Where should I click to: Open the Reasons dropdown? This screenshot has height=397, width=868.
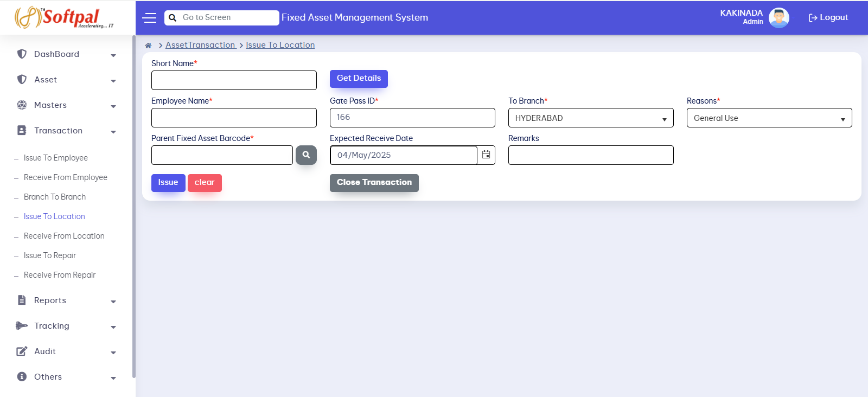[x=769, y=118]
